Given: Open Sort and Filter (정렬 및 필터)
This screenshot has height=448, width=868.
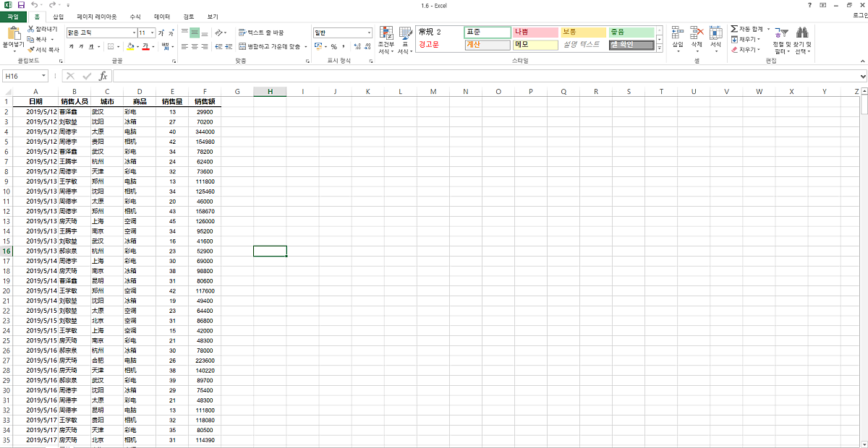Looking at the screenshot, I should (781, 40).
